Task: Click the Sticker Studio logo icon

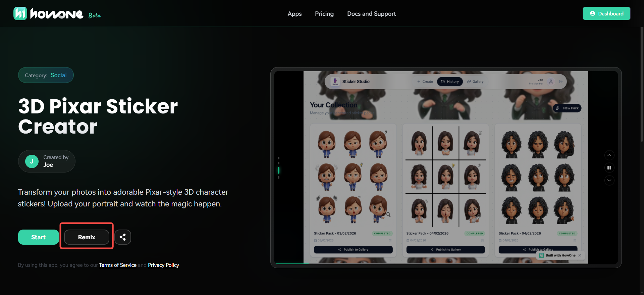Action: coord(335,82)
